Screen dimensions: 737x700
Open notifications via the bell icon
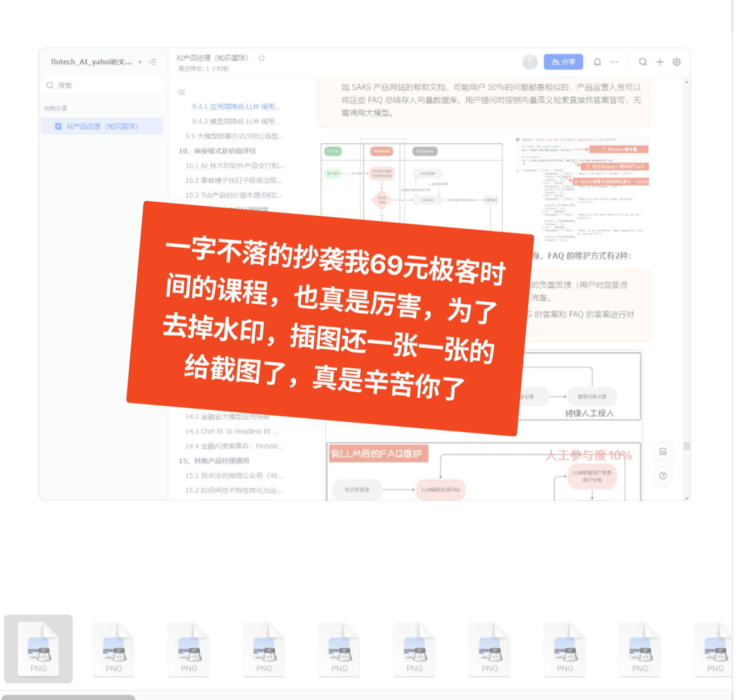pyautogui.click(x=597, y=62)
